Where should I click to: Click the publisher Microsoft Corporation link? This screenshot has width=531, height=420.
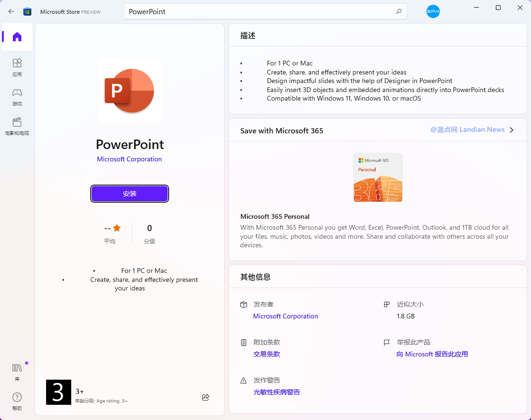tap(285, 316)
